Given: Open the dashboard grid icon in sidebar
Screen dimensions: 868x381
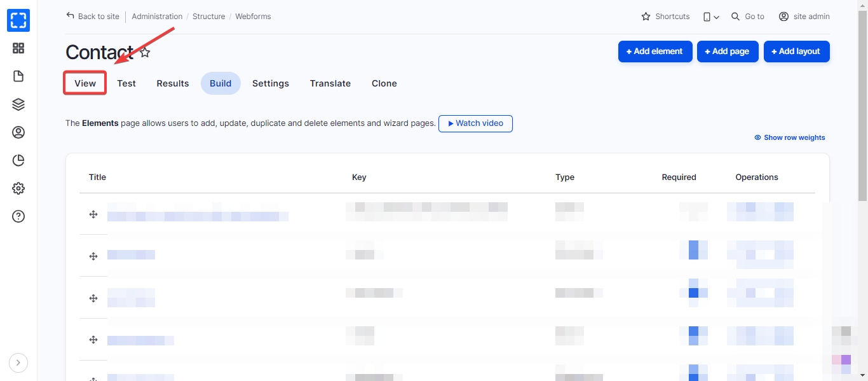Looking at the screenshot, I should pyautogui.click(x=18, y=48).
